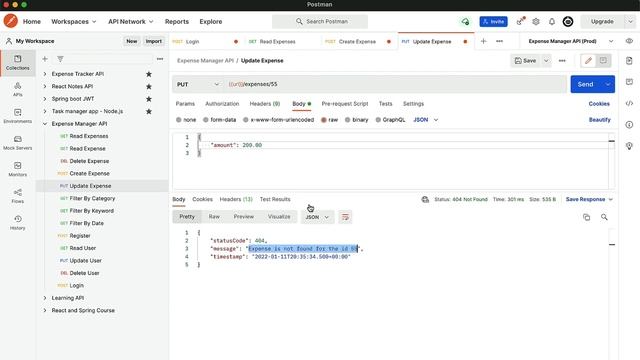The width and height of the screenshot is (640, 360).
Task: Click the plus icon to create collection
Action: pos(45,59)
